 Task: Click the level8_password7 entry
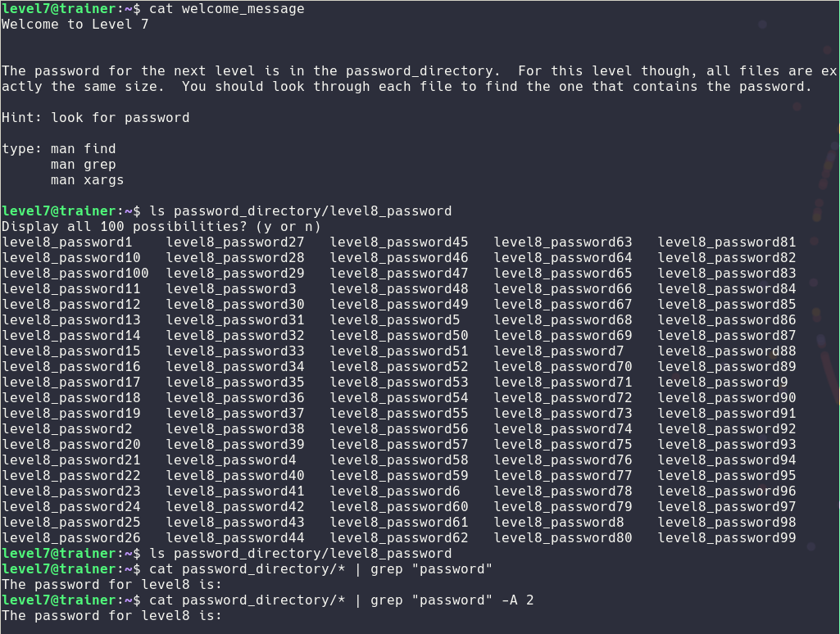point(559,351)
